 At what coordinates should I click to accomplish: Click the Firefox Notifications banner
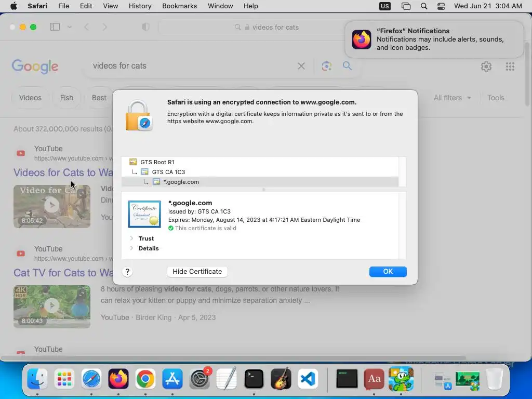(x=434, y=39)
